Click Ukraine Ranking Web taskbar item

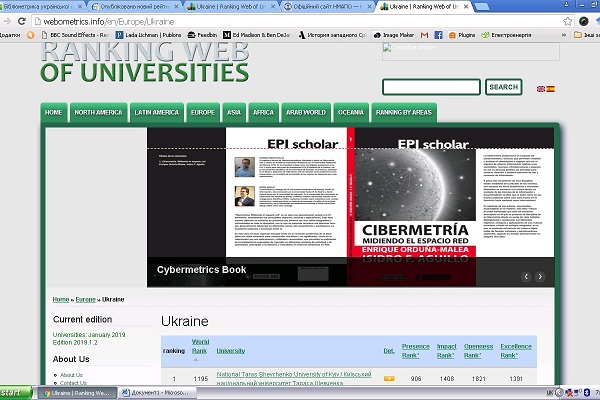coord(77,393)
